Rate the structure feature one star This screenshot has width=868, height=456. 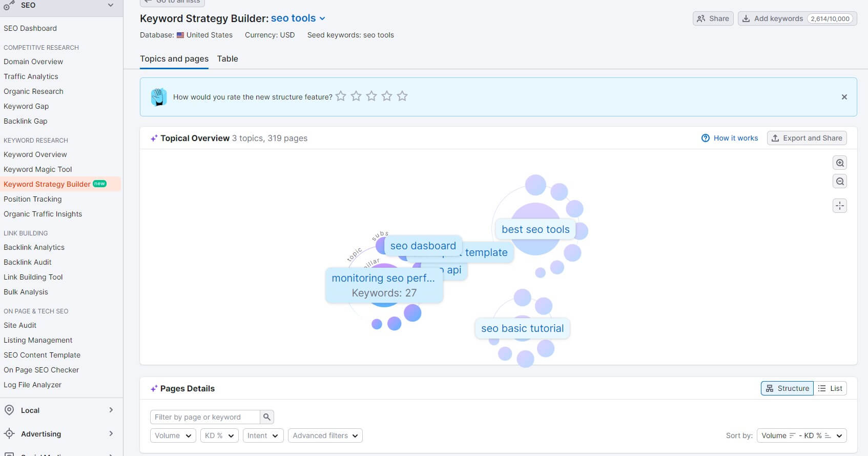[341, 96]
